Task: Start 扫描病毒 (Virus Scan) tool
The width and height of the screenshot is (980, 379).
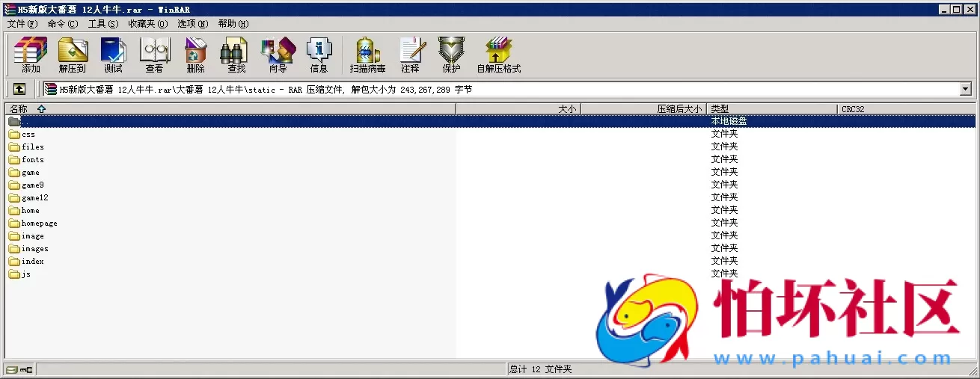Action: (367, 55)
